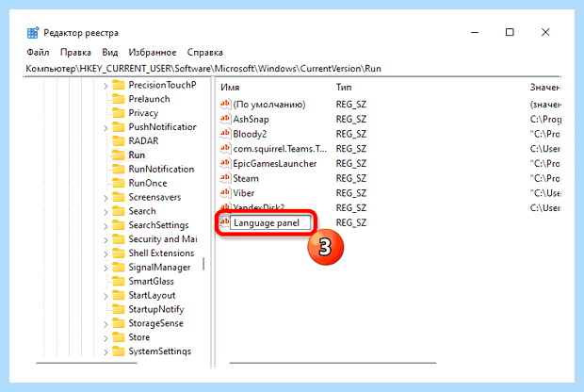Image resolution: width=584 pixels, height=392 pixels.
Task: Select the SystemSettings key
Action: click(x=160, y=351)
